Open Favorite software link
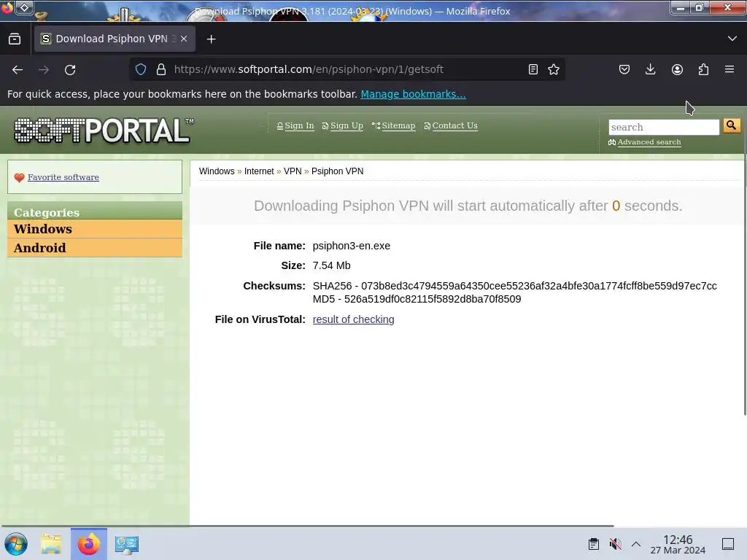Viewport: 747px width, 560px height. pos(63,177)
